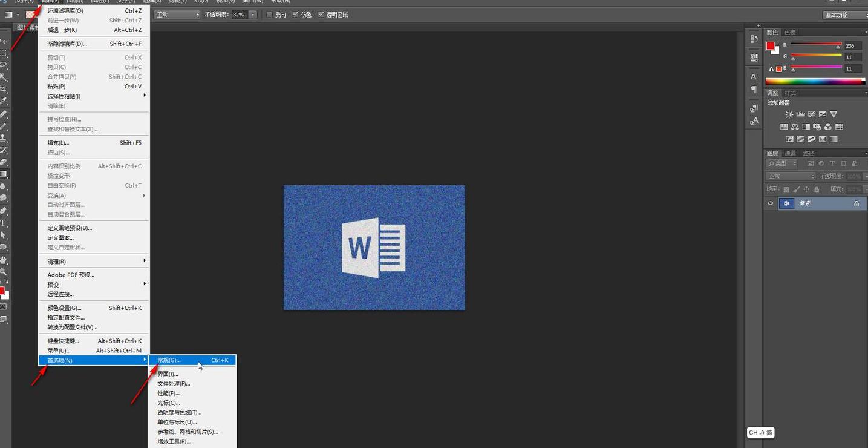The image size is (868, 448).
Task: Open the opacity 32% dropdown arrow
Action: [x=253, y=15]
